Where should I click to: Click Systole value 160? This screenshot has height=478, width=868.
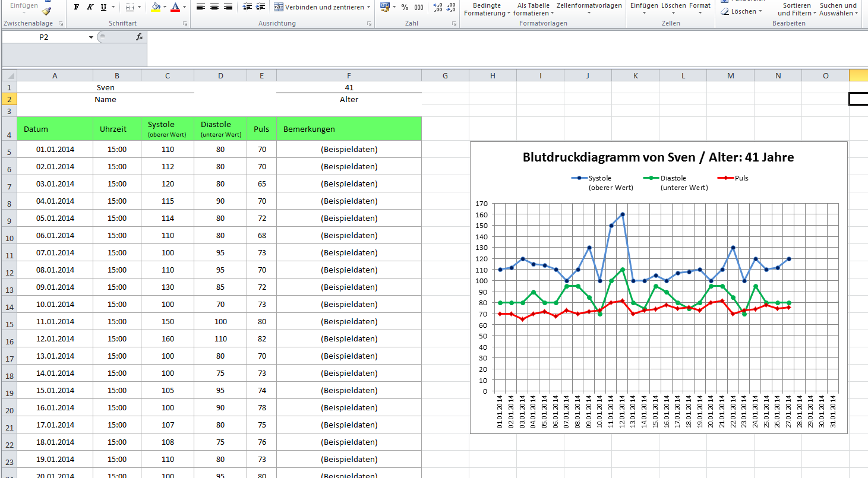tap(167, 338)
